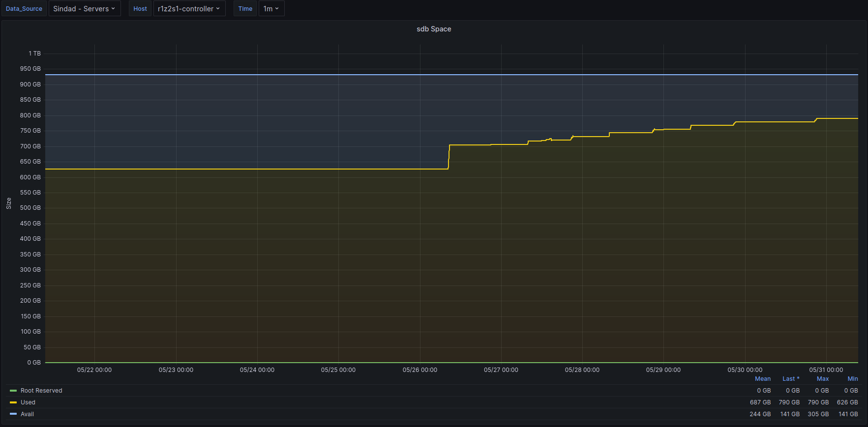Click the 05/26 00:00 x-axis time label
This screenshot has height=427, width=868.
[419, 370]
